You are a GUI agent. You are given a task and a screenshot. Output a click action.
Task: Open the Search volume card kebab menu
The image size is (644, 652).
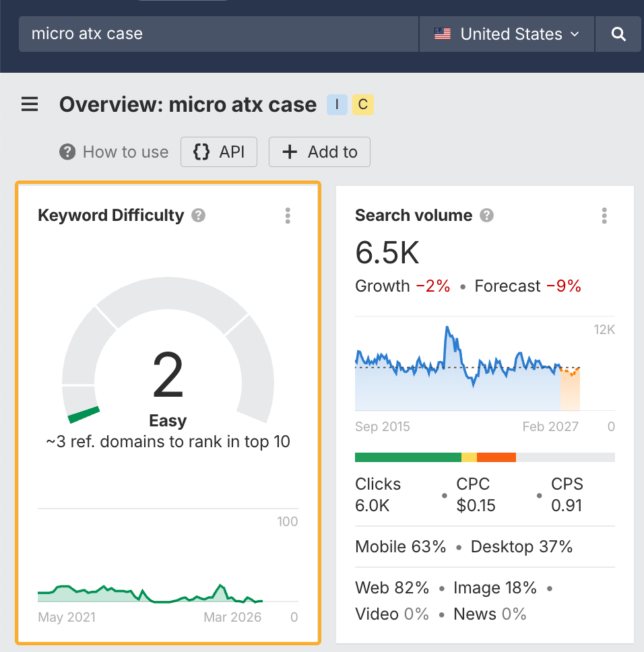point(604,216)
